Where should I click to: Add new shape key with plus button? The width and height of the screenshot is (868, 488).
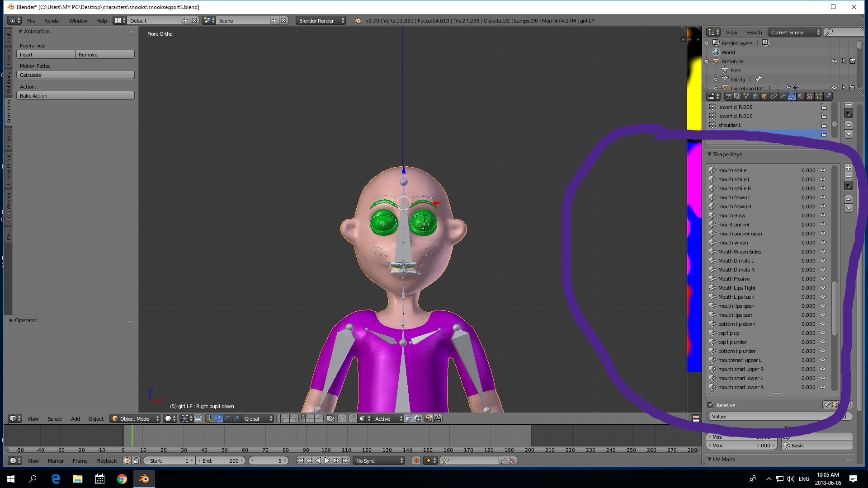[849, 168]
